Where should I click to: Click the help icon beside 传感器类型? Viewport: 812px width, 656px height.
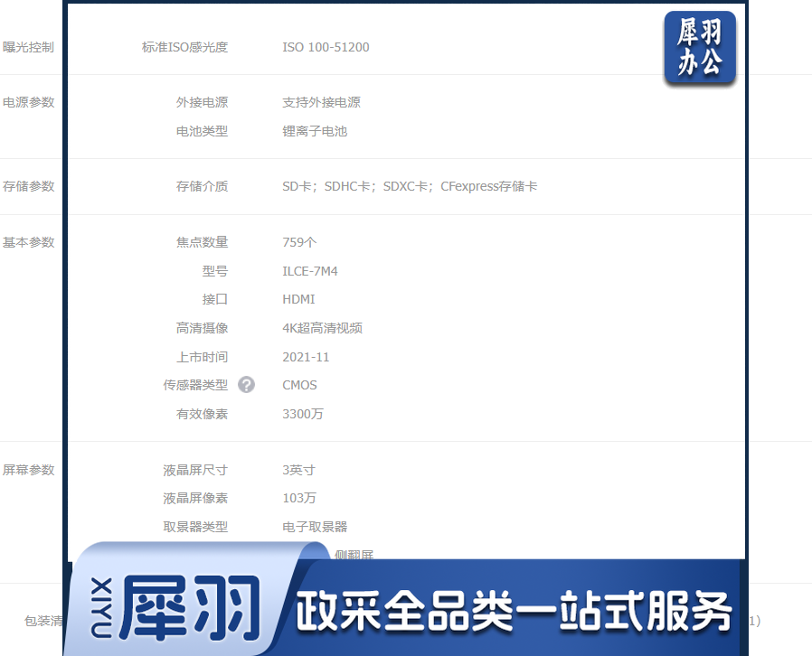tap(246, 385)
